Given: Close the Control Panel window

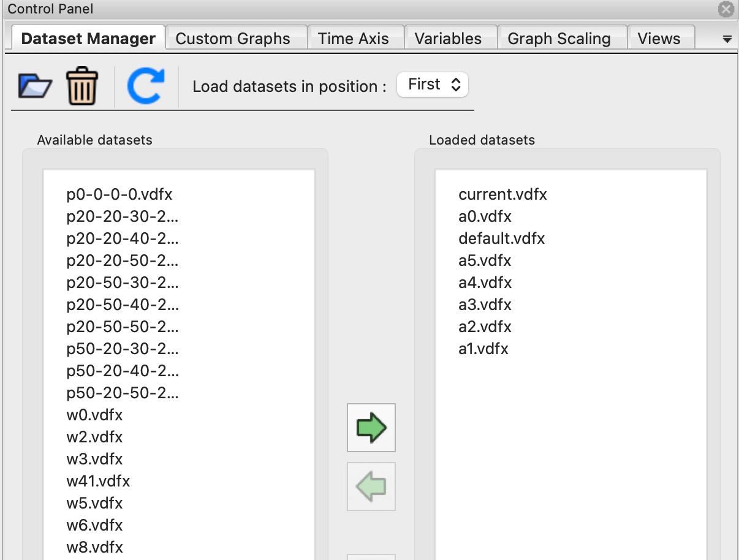Looking at the screenshot, I should pyautogui.click(x=726, y=9).
